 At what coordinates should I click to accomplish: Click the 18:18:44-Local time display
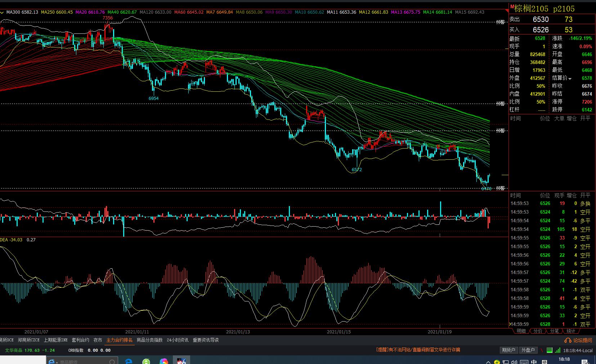578,350
